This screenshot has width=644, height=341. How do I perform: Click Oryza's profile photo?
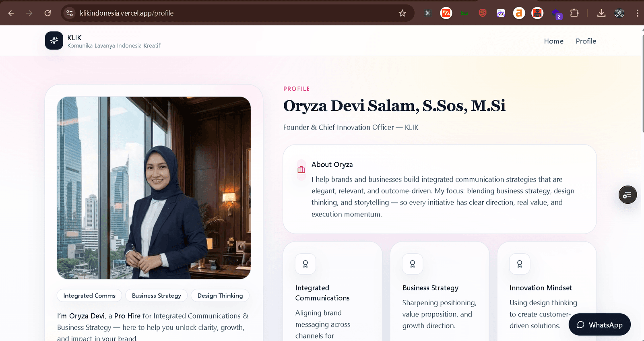(x=154, y=188)
